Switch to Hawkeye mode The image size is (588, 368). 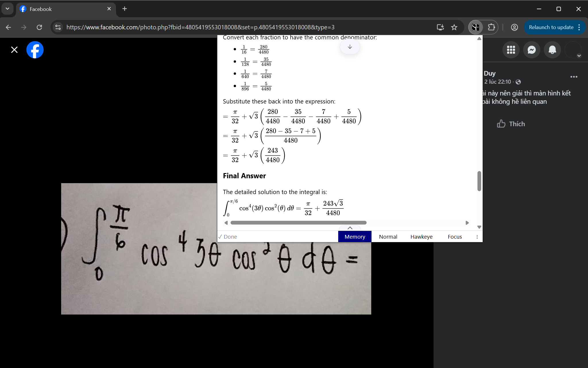tap(421, 237)
